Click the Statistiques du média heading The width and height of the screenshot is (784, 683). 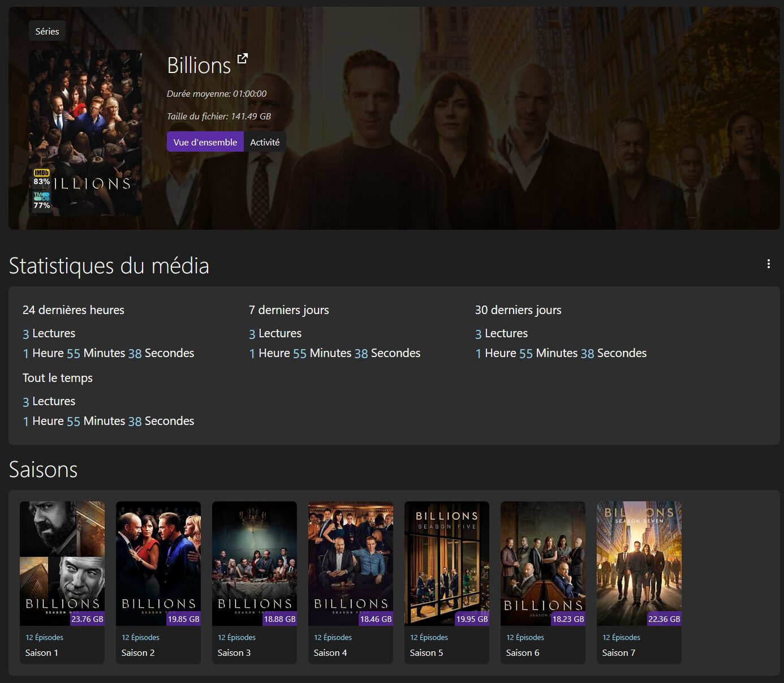tap(109, 266)
